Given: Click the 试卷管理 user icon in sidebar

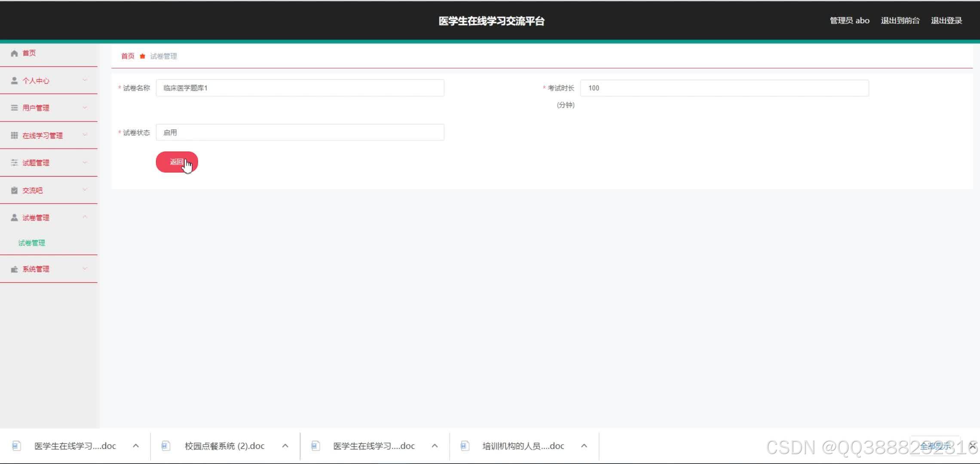Looking at the screenshot, I should click(x=14, y=217).
